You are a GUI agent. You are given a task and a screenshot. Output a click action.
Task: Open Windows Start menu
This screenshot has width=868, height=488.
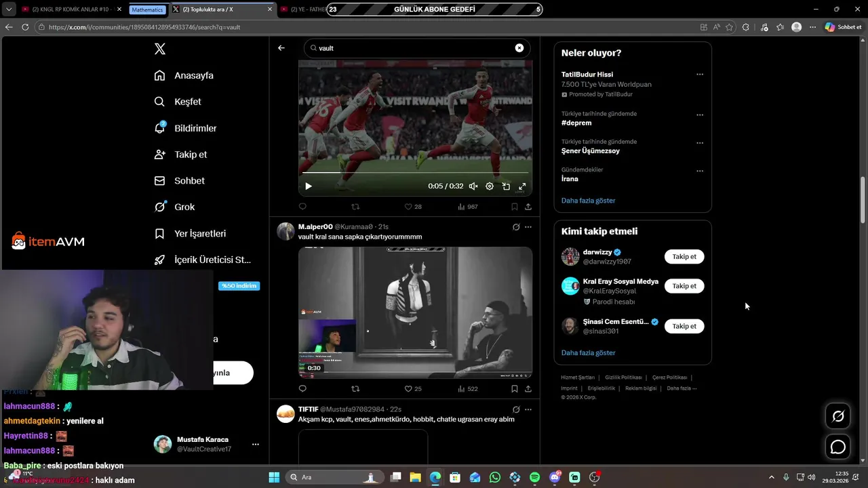point(274,477)
